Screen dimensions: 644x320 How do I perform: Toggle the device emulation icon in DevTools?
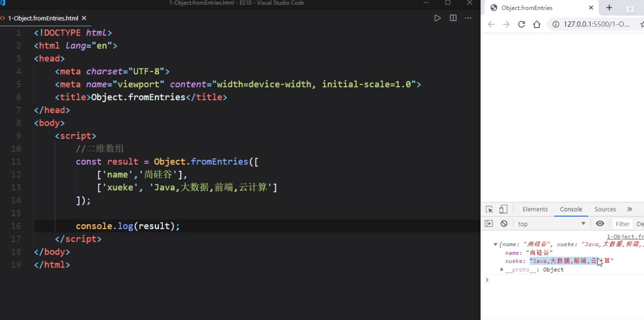(x=503, y=209)
